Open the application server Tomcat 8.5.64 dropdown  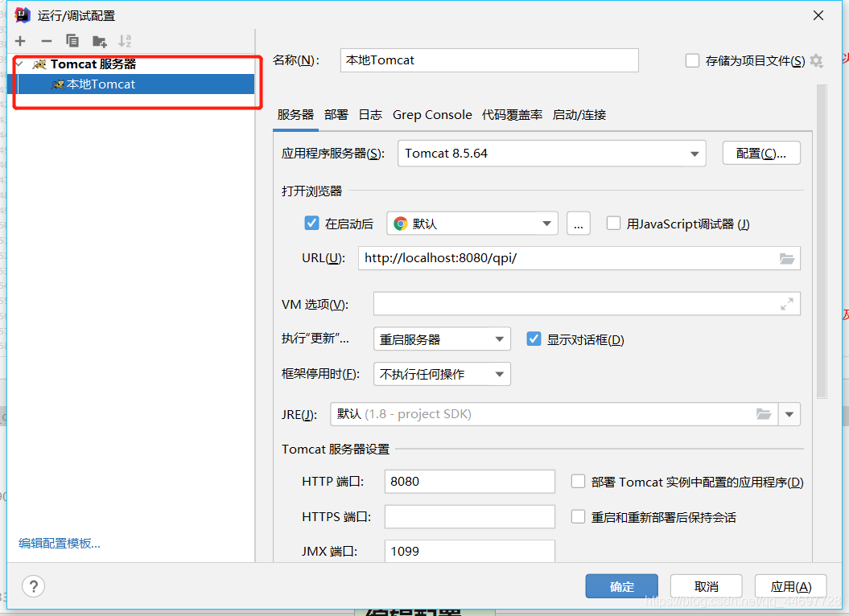point(551,153)
